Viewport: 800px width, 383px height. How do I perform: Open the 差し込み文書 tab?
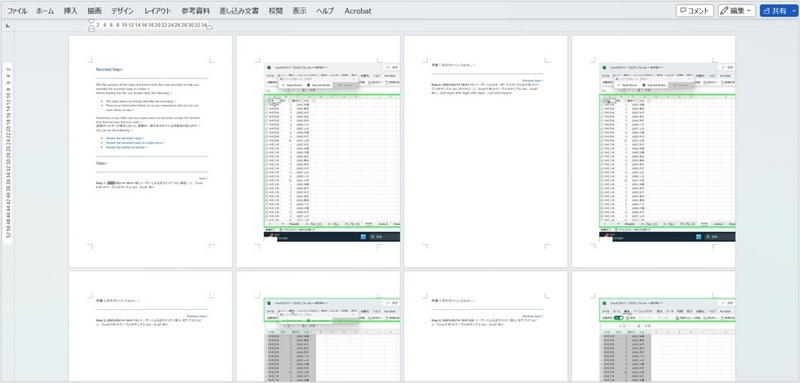pyautogui.click(x=239, y=11)
